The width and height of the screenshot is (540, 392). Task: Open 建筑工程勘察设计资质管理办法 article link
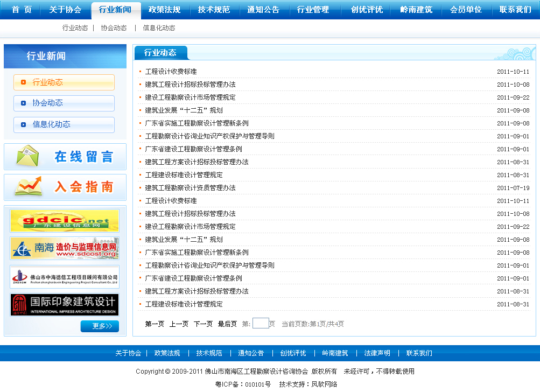click(x=190, y=188)
